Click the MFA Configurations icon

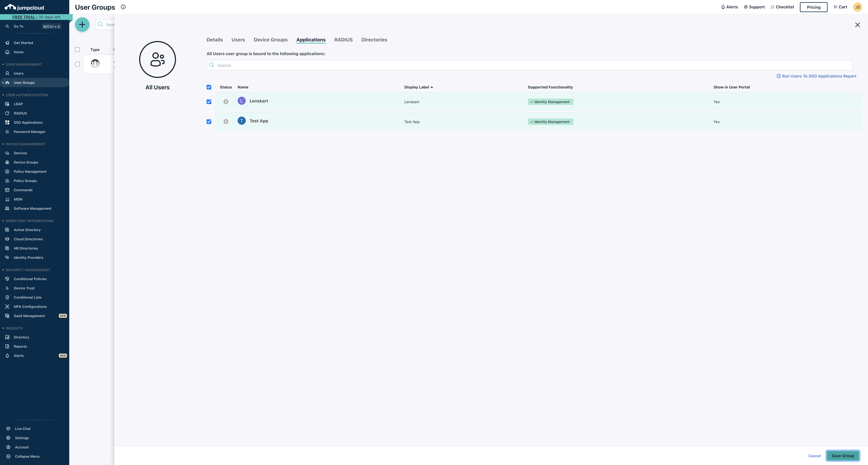[x=7, y=307]
